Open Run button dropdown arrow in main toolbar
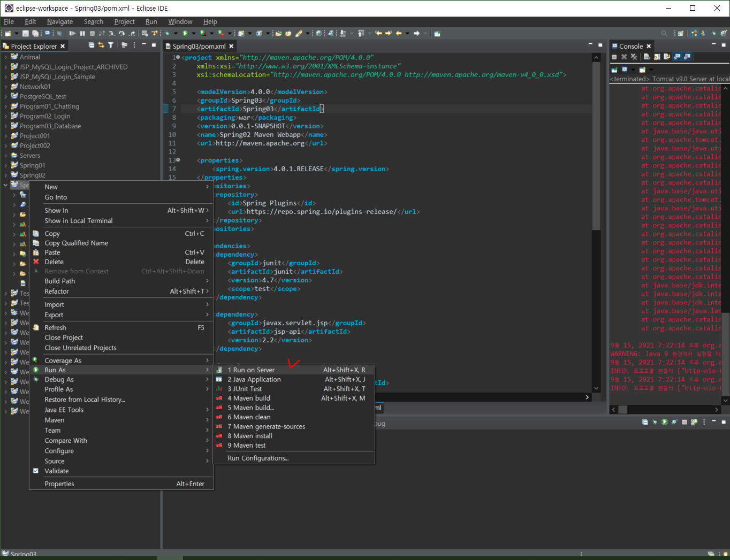The height and width of the screenshot is (560, 730). [x=193, y=33]
